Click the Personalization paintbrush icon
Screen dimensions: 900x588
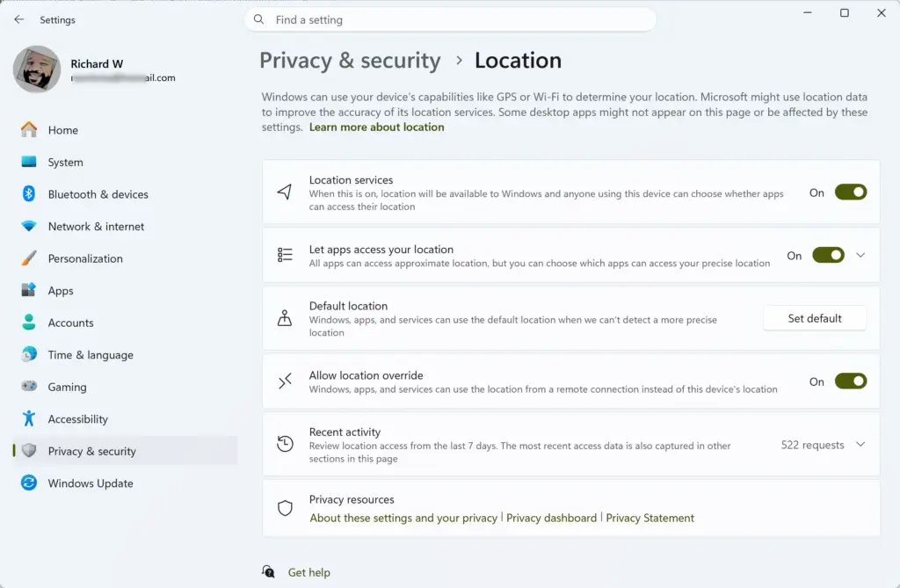click(29, 258)
